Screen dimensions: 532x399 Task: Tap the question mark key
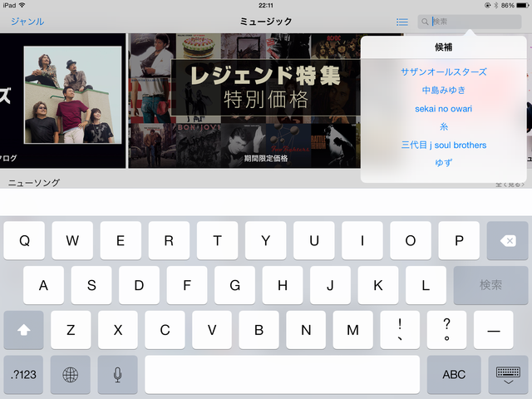(x=447, y=330)
